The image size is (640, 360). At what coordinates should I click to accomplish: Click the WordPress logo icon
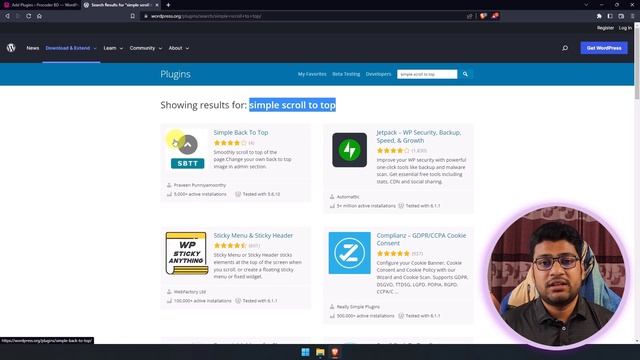11,48
